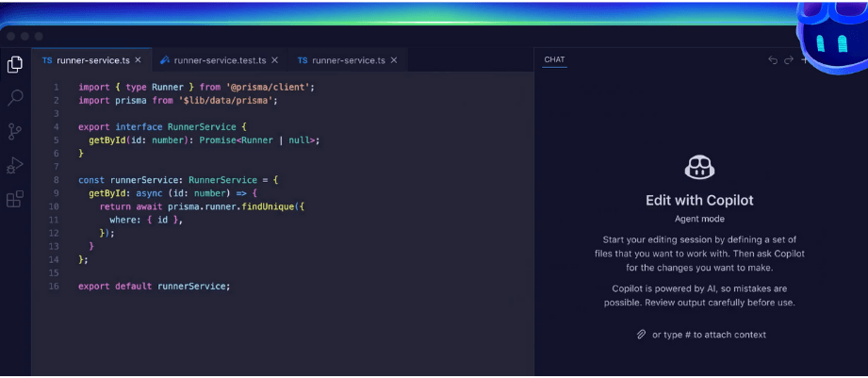Close the rightmost runner-service.ts tab
The height and width of the screenshot is (378, 868).
(394, 60)
